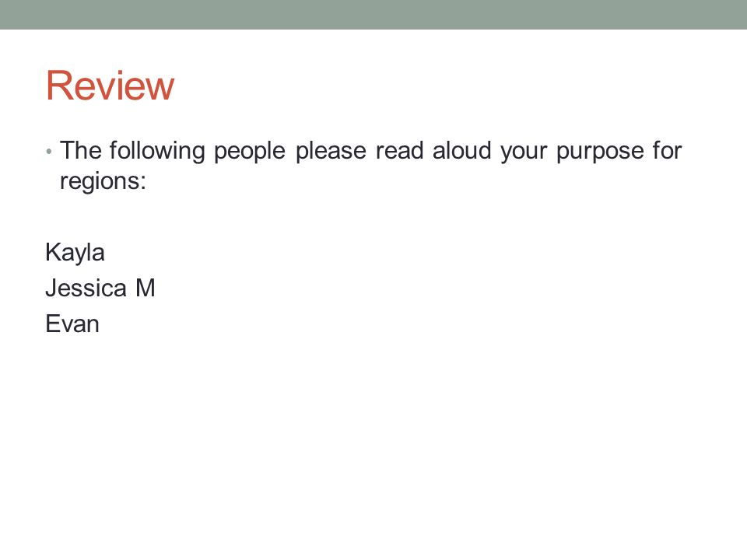Select the word following
Image resolution: width=747 pixels, height=560 pixels.
pos(157,152)
